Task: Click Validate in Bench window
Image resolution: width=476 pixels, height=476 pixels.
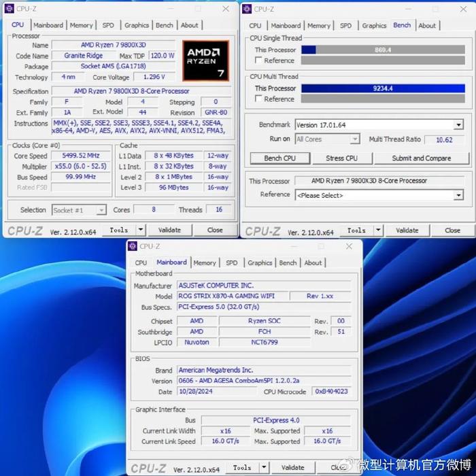Action: click(407, 230)
